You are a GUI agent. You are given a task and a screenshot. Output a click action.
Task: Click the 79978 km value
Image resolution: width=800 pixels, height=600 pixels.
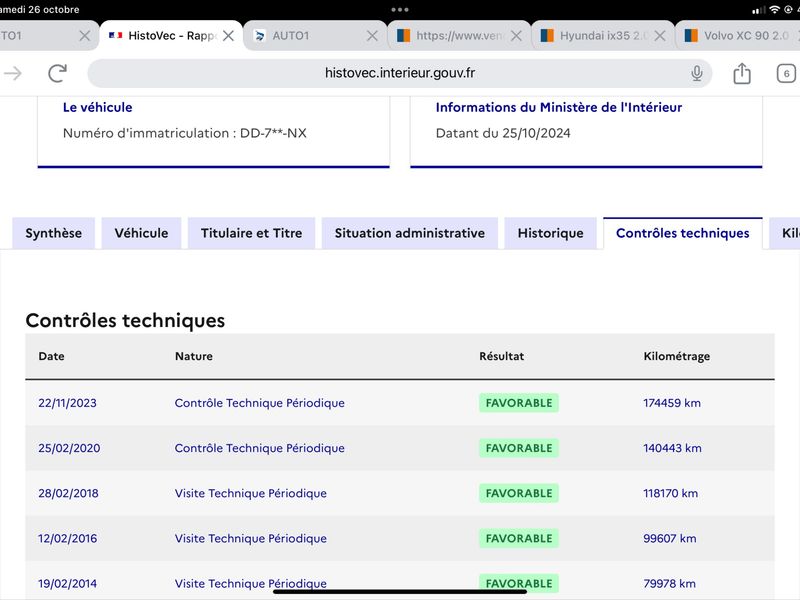[669, 584]
